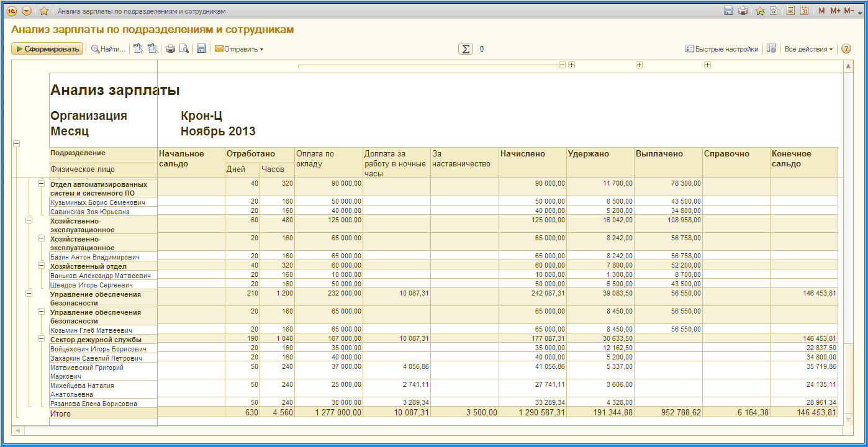Expand the column group above Удержано
The width and height of the screenshot is (868, 447).
point(571,65)
